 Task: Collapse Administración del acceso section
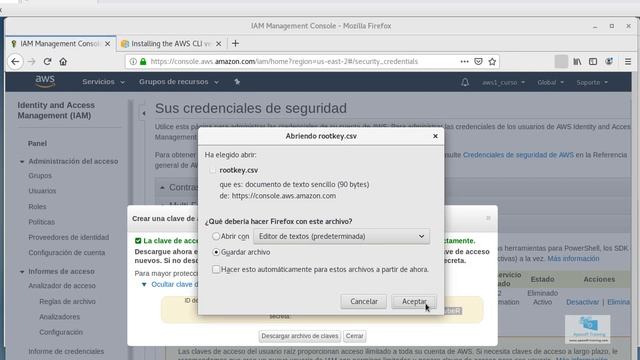(x=22, y=162)
